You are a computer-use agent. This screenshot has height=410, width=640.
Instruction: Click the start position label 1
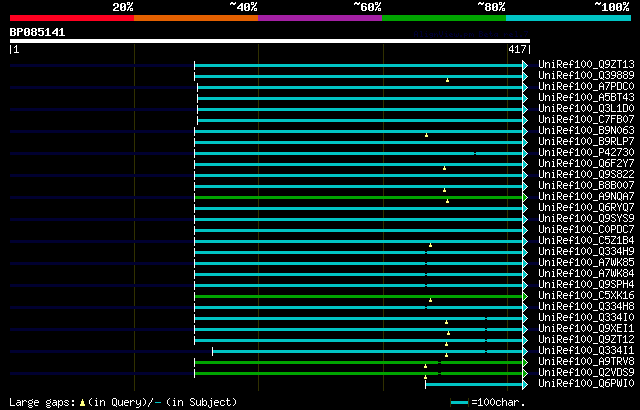click(16, 50)
